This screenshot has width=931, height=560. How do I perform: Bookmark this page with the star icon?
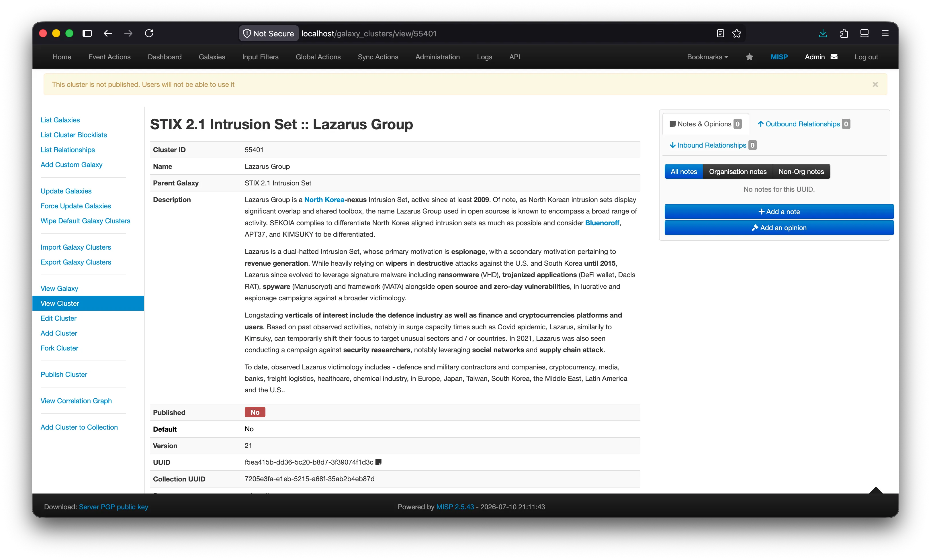(736, 34)
